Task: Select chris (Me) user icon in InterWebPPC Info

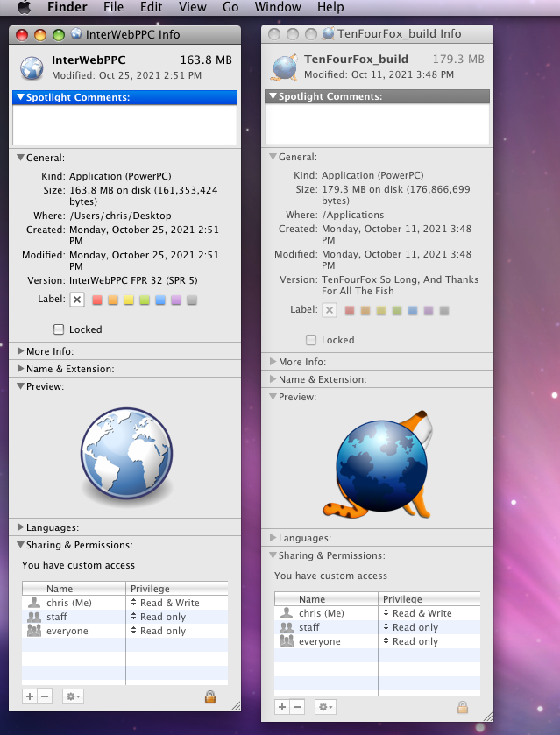Action: (x=34, y=603)
